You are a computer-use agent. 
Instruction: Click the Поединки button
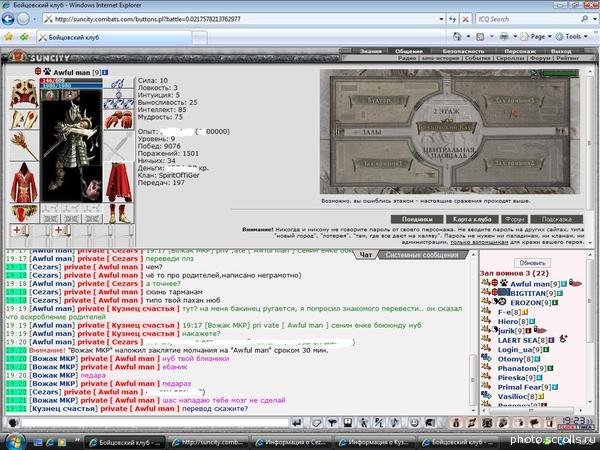417,219
